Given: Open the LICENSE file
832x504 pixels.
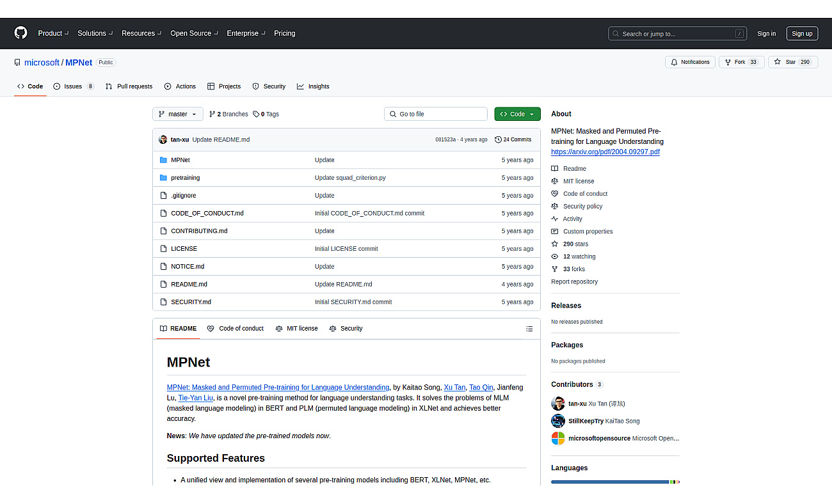Looking at the screenshot, I should tap(184, 249).
